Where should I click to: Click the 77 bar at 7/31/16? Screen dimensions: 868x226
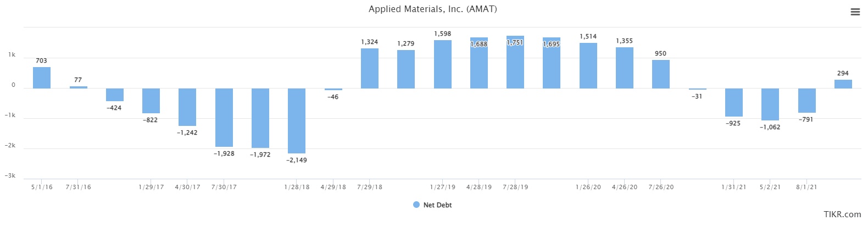tap(78, 87)
